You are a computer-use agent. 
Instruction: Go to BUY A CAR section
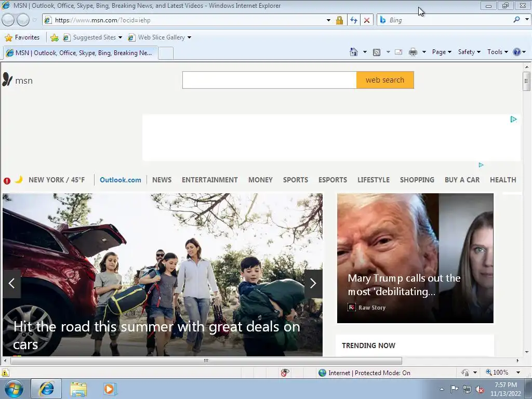[x=462, y=180]
